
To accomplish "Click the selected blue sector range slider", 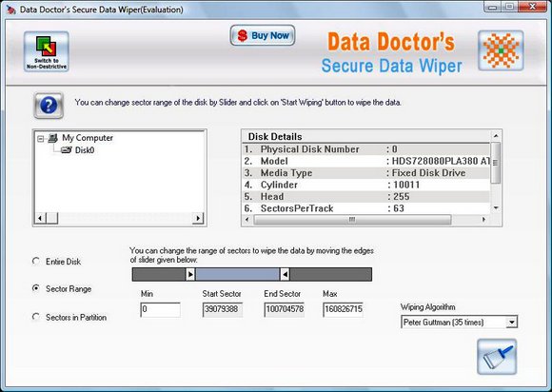I will coord(238,274).
